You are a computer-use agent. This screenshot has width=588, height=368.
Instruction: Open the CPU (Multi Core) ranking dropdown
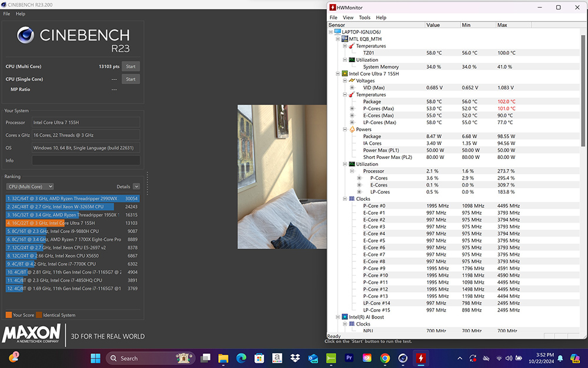[x=30, y=187]
